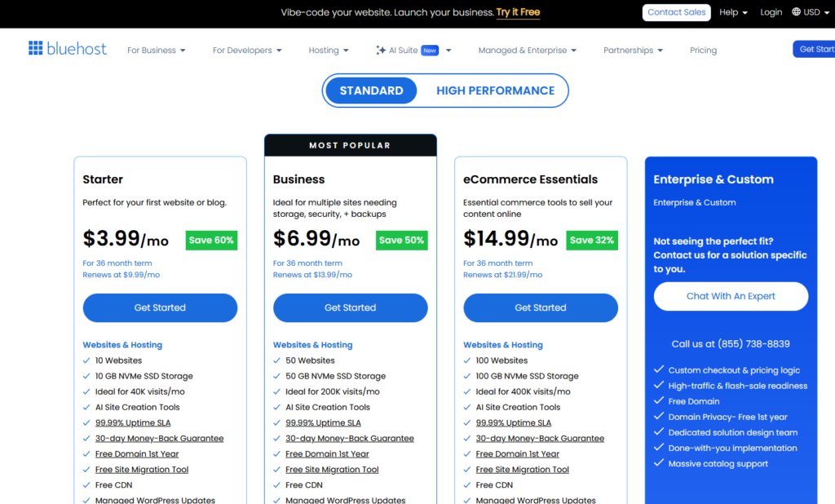Click 'Custom checkout & pricing logic' item

click(734, 369)
